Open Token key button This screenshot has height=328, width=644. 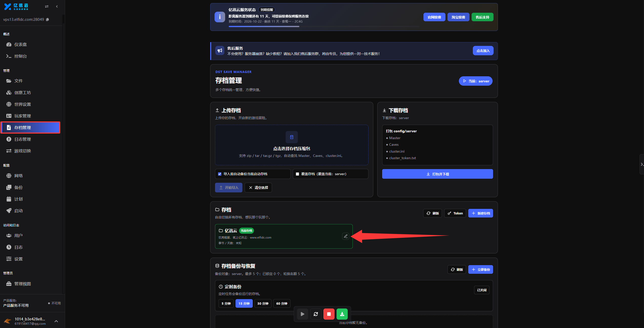point(455,213)
